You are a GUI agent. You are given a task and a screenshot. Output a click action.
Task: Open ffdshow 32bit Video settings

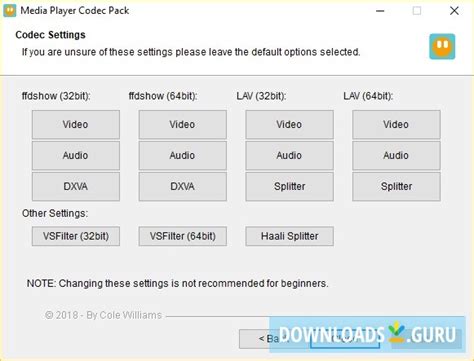pos(76,124)
